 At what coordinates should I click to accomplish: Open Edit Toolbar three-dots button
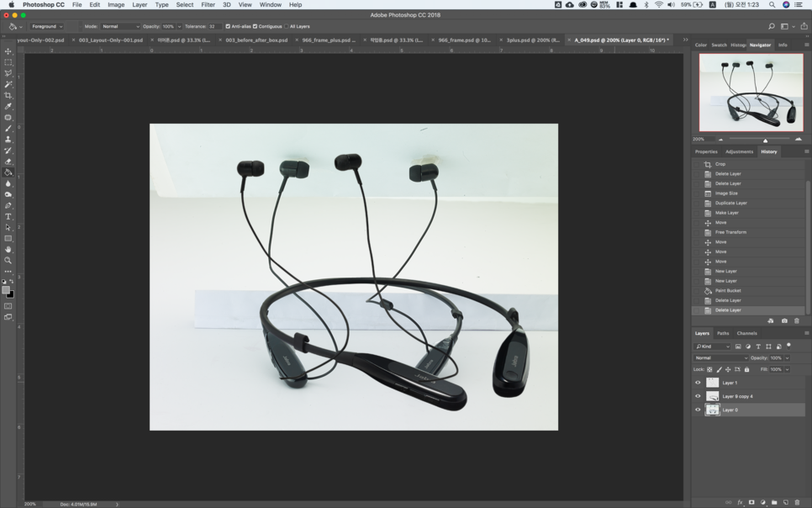click(8, 272)
